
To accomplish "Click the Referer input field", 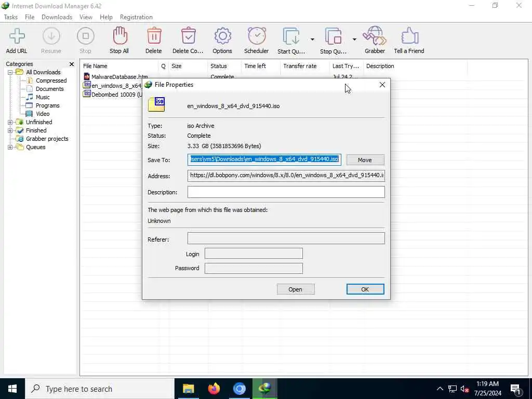I will [x=286, y=238].
